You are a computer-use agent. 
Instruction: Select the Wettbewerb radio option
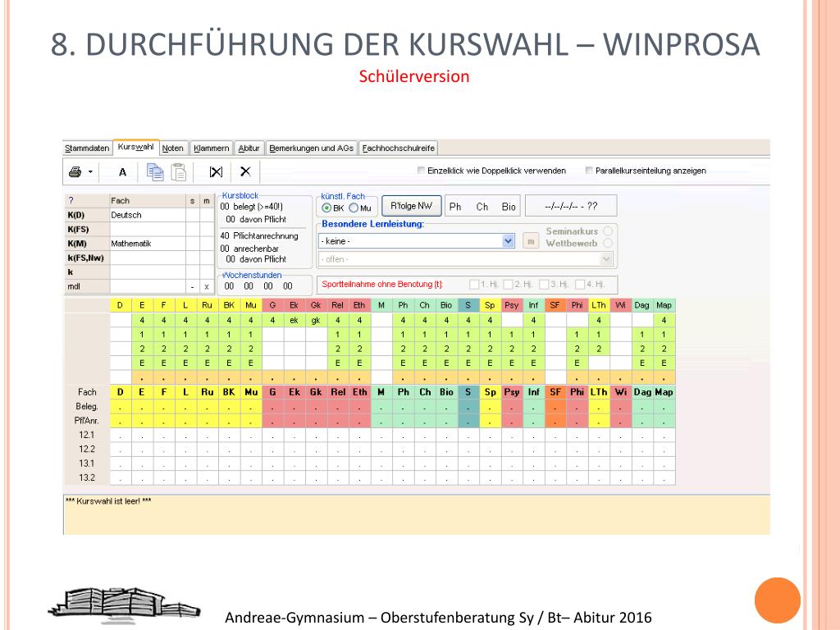[x=608, y=243]
